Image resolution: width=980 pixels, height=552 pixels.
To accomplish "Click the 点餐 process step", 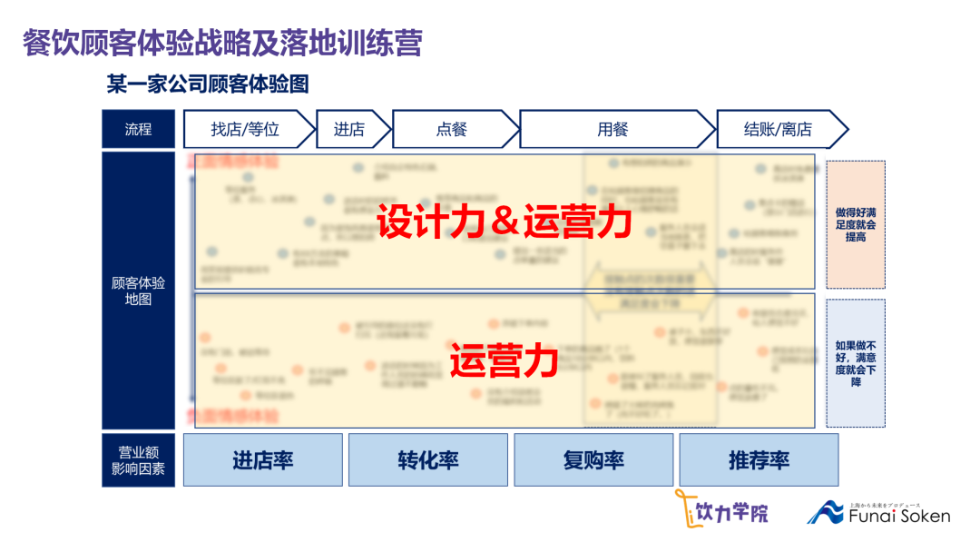I will point(452,129).
